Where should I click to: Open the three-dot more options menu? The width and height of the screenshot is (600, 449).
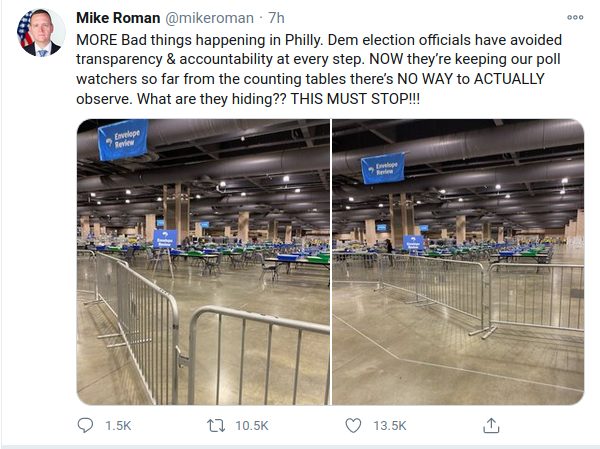(575, 18)
